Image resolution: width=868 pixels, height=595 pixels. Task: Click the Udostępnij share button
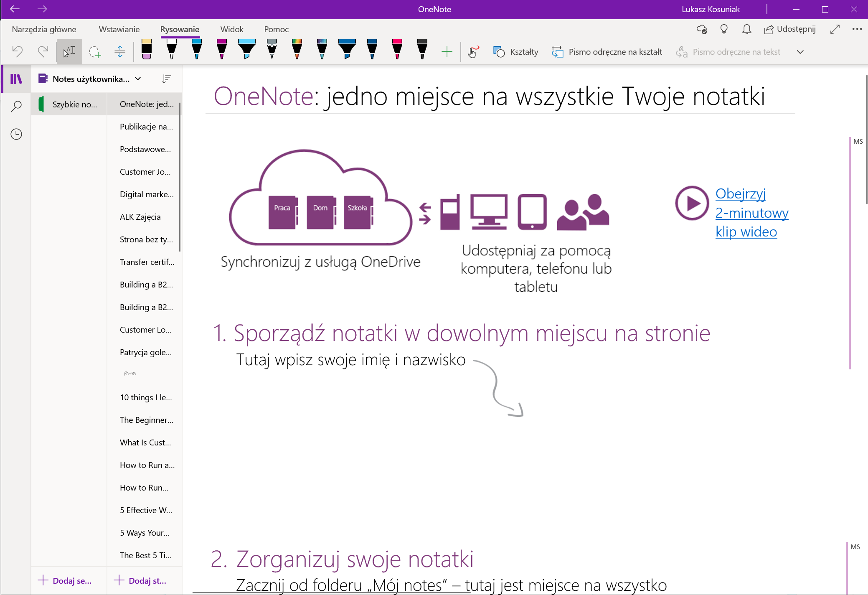point(789,29)
